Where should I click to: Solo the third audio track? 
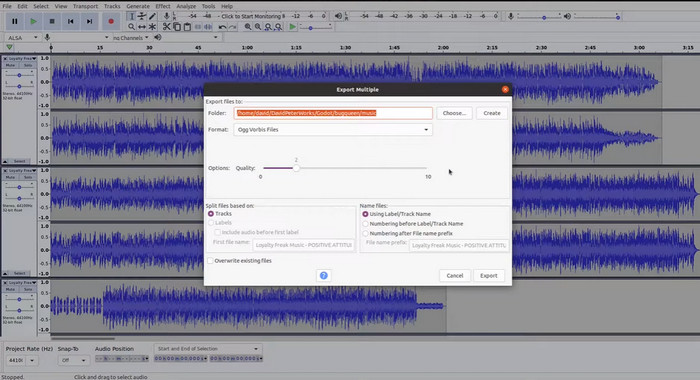[x=28, y=289]
